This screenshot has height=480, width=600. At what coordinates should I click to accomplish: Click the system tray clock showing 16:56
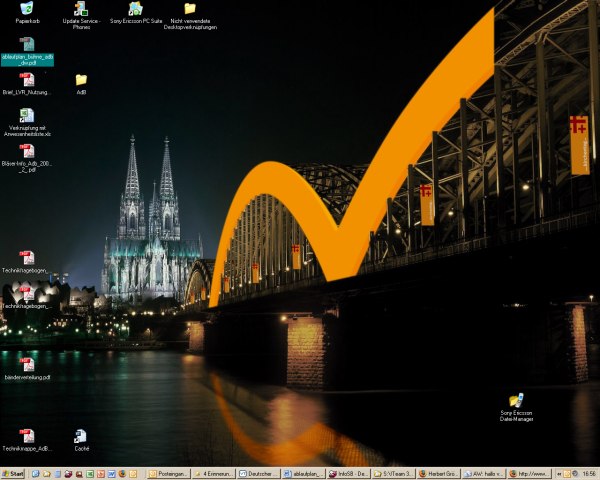pyautogui.click(x=588, y=473)
